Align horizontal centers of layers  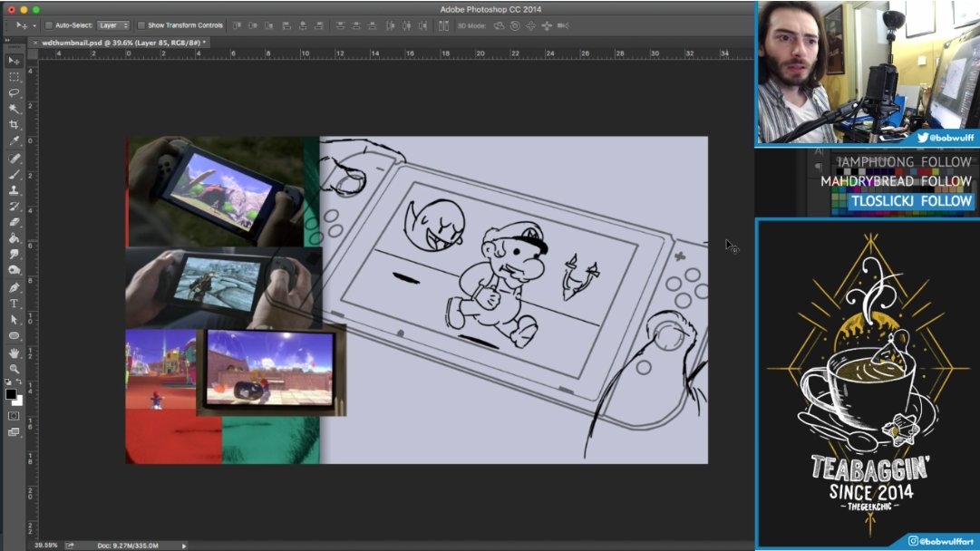(303, 25)
